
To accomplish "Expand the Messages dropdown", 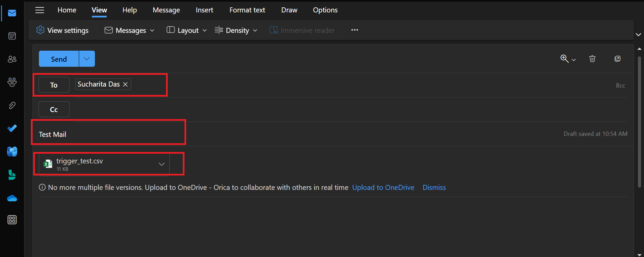I will pos(129,30).
